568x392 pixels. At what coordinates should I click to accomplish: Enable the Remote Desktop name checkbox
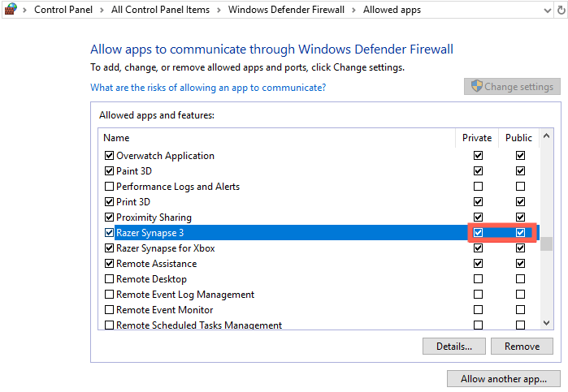coord(109,278)
